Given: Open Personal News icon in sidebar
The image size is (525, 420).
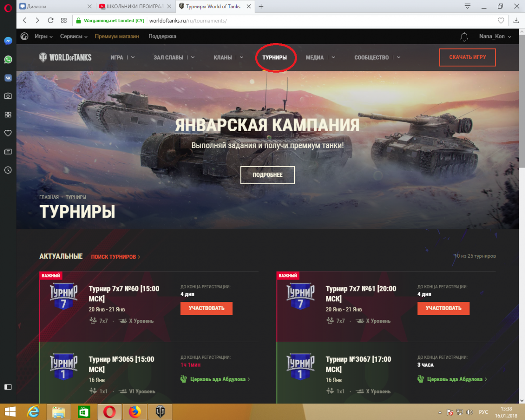Looking at the screenshot, I should [x=8, y=151].
